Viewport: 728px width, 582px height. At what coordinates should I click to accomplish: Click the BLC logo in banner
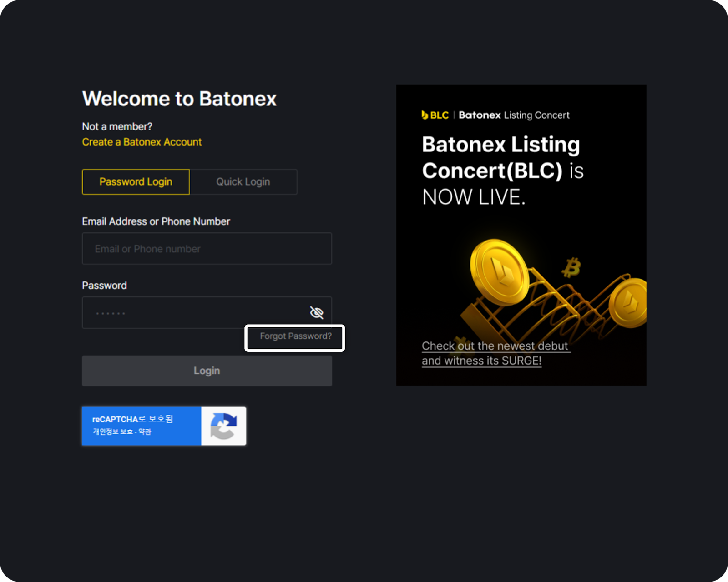pyautogui.click(x=435, y=115)
